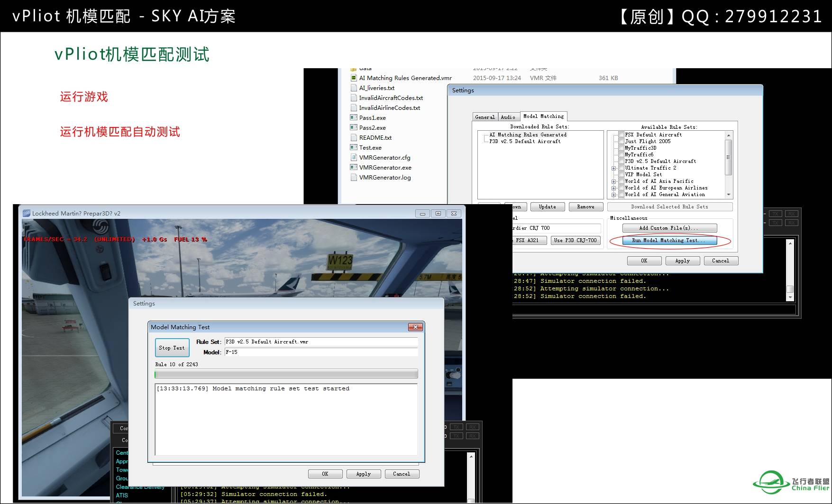Viewport: 832px width, 504px height.
Task: Select the VMRGenerator.cfg file icon
Action: pos(353,157)
